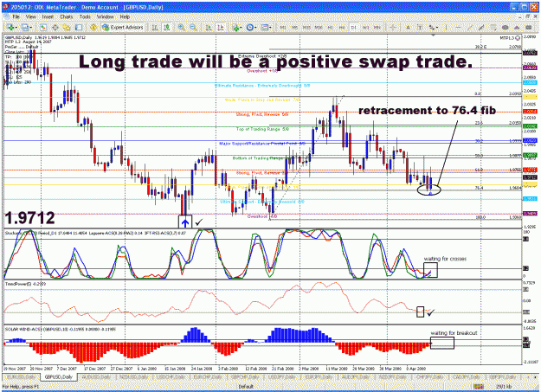Expand the Profiles dropdown arrow

[x=30, y=28]
